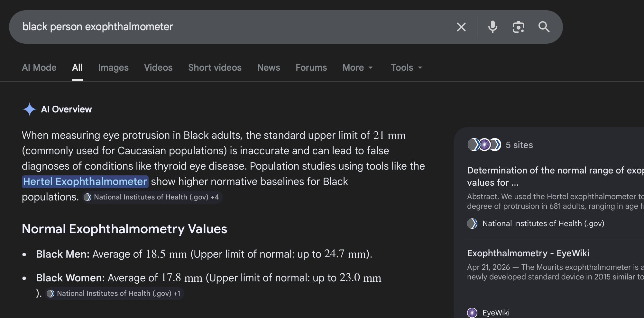Viewport: 644px width, 318px height.
Task: Switch to the AI Mode tab
Action: (x=39, y=67)
